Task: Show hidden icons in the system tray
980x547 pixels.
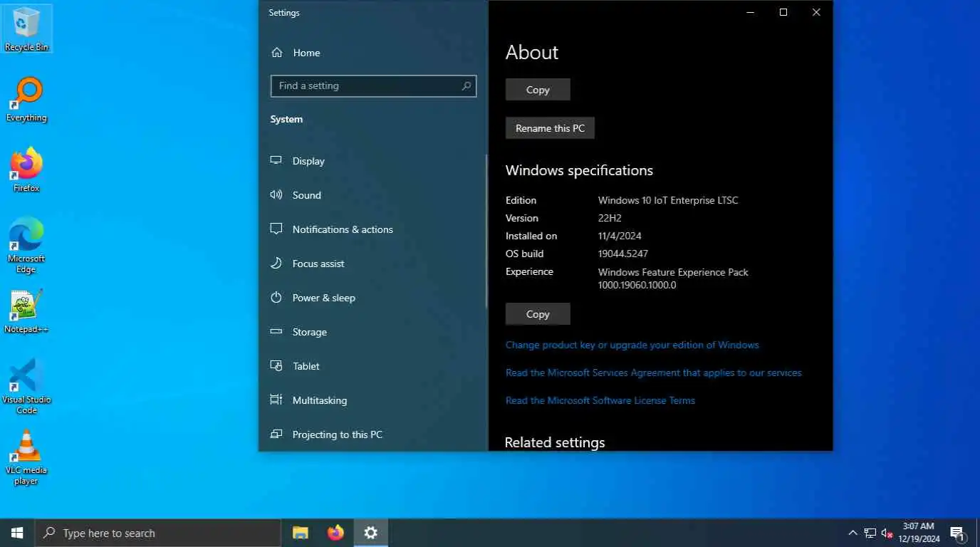Action: point(853,533)
